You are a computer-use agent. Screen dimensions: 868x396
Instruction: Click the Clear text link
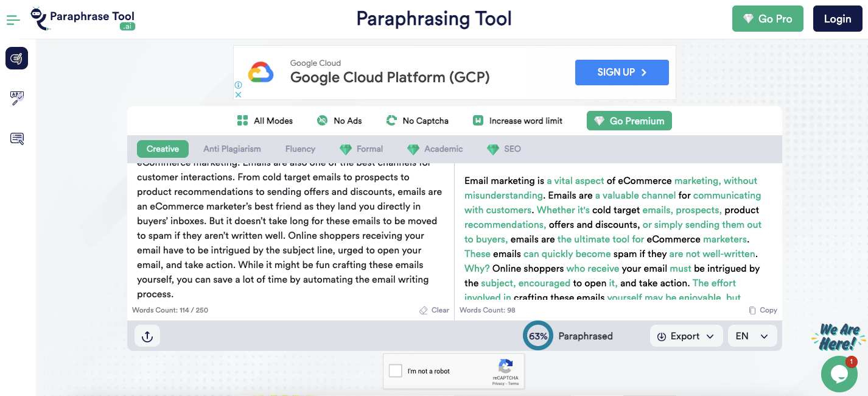coord(440,310)
